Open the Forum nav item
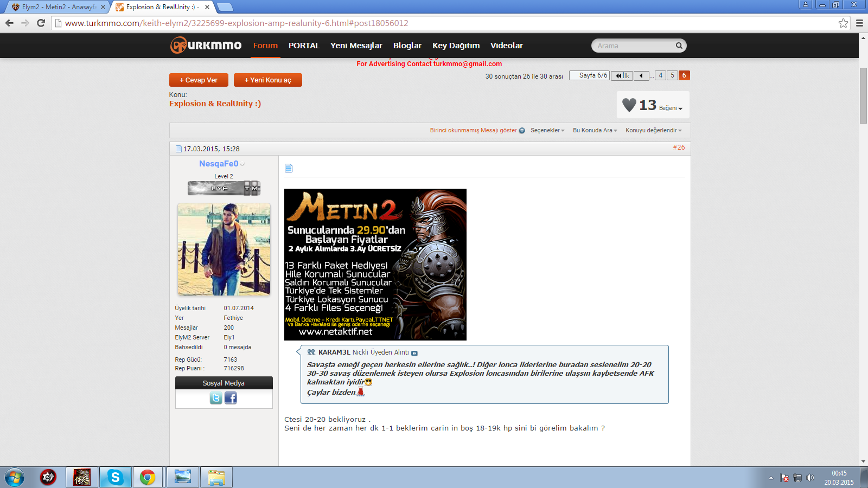The height and width of the screenshot is (488, 868). [265, 46]
